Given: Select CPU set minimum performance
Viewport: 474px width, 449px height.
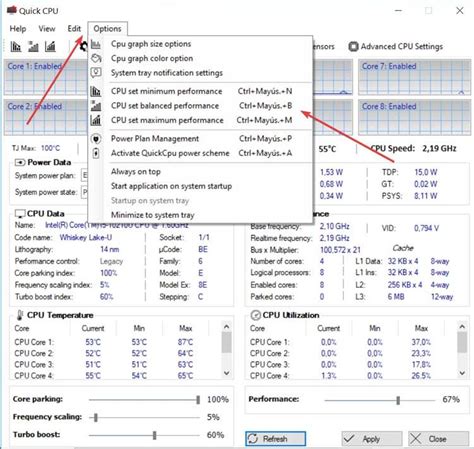Looking at the screenshot, I should [201, 91].
